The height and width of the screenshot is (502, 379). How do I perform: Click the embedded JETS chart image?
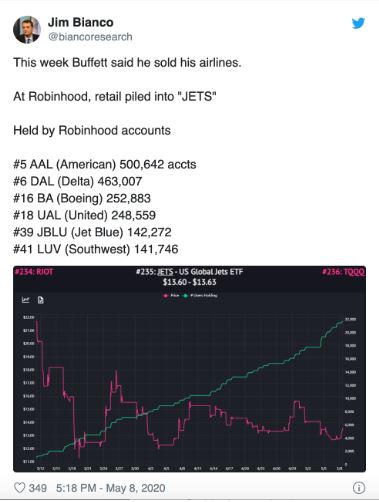(189, 369)
